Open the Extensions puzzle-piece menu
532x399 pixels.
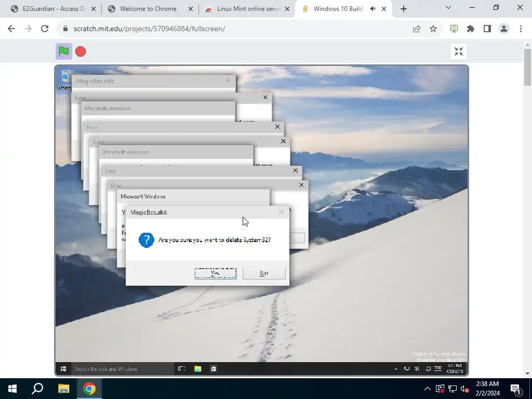point(471,29)
